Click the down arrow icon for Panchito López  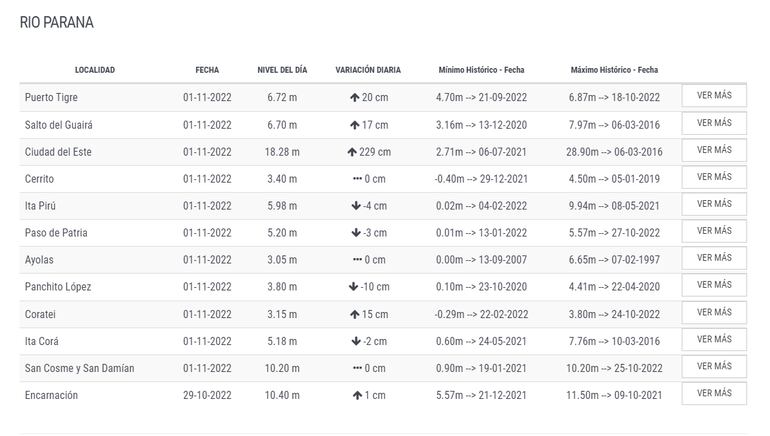click(x=354, y=287)
